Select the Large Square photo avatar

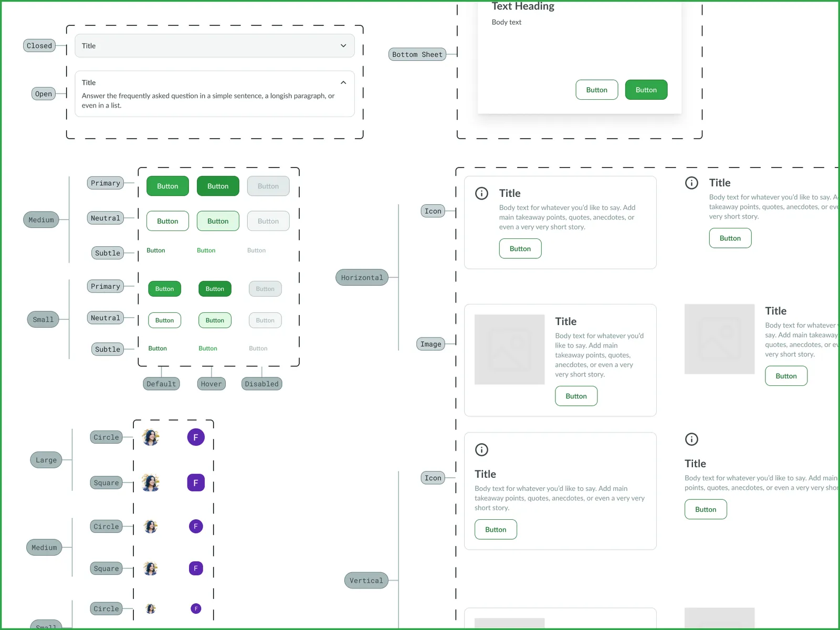point(151,483)
